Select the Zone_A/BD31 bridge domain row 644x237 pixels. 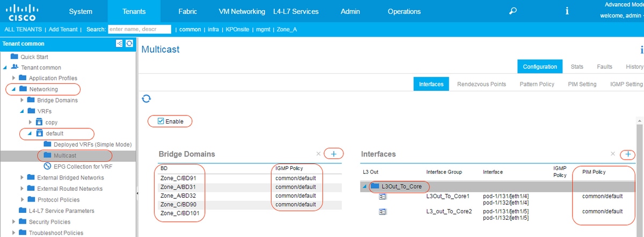(x=250, y=187)
